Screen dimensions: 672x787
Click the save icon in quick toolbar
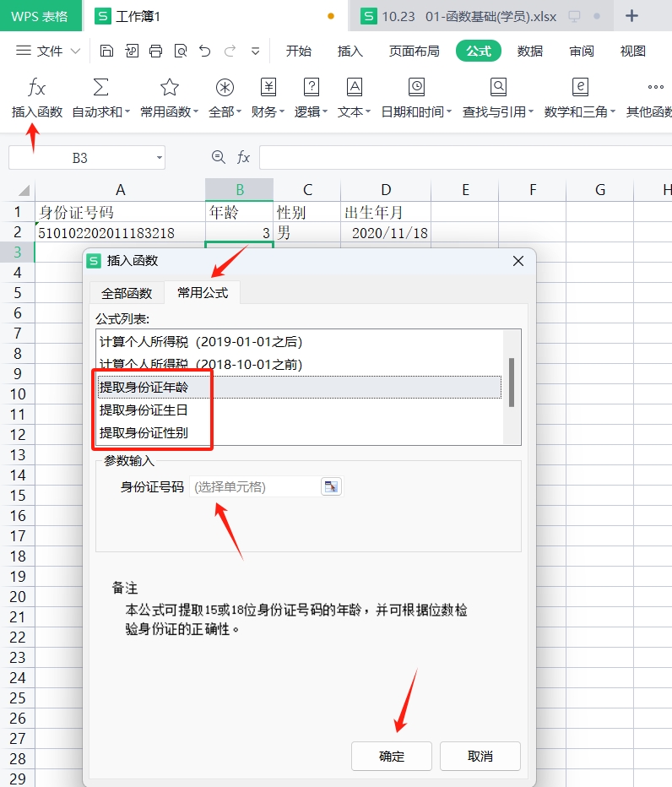point(106,52)
